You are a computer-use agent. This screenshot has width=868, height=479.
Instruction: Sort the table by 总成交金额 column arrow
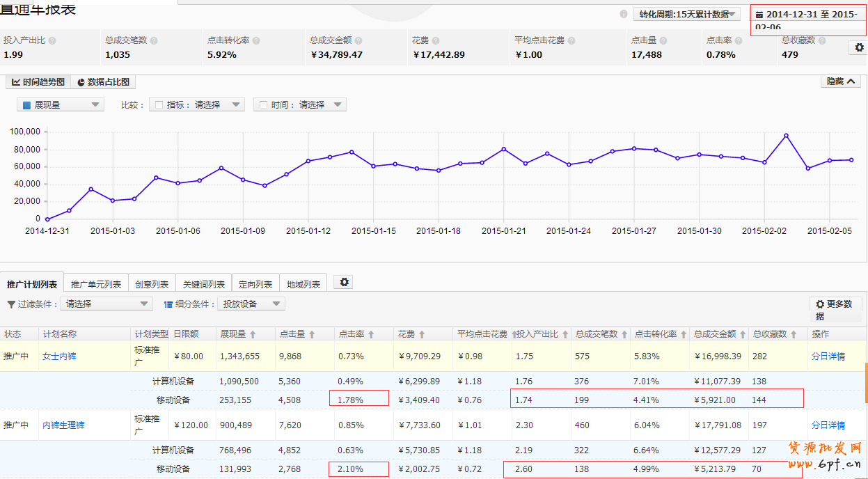pos(743,335)
